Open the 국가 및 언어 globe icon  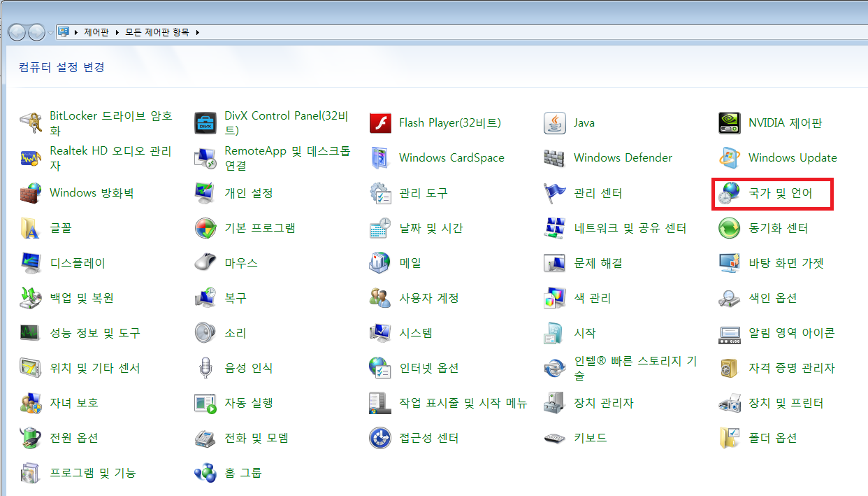coord(730,193)
